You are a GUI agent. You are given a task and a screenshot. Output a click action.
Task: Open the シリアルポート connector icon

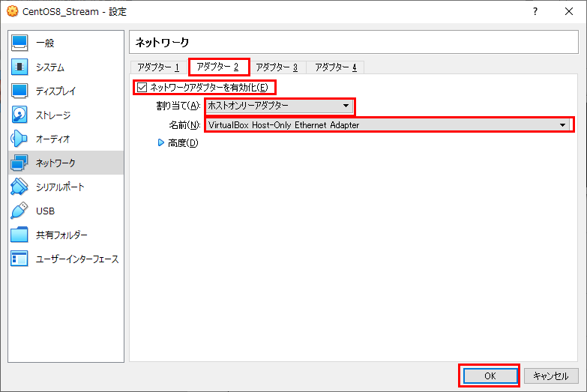click(19, 187)
